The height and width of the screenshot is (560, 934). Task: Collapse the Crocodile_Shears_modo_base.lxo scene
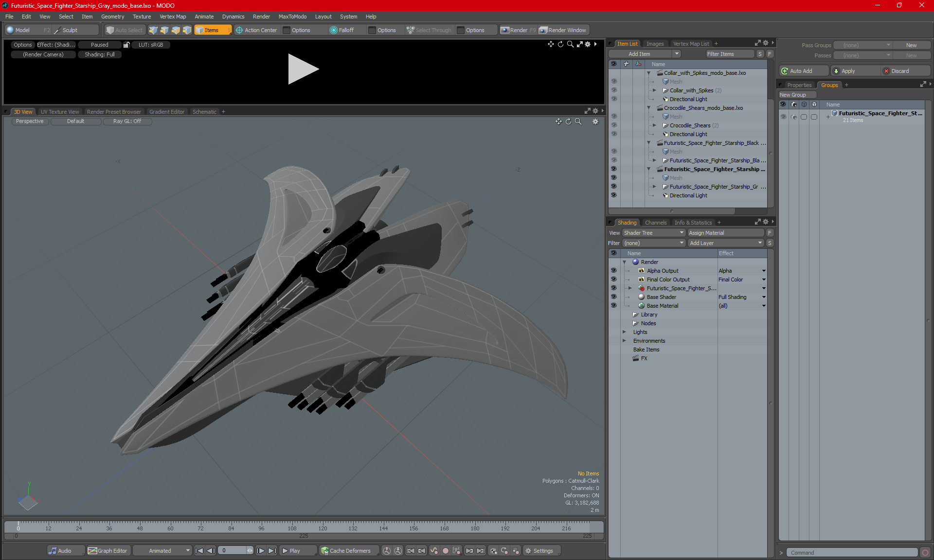pyautogui.click(x=648, y=108)
